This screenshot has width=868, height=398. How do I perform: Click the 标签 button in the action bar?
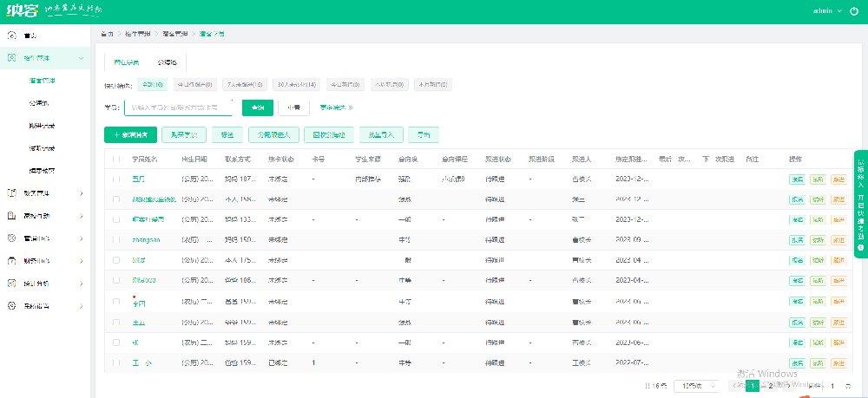click(x=227, y=134)
